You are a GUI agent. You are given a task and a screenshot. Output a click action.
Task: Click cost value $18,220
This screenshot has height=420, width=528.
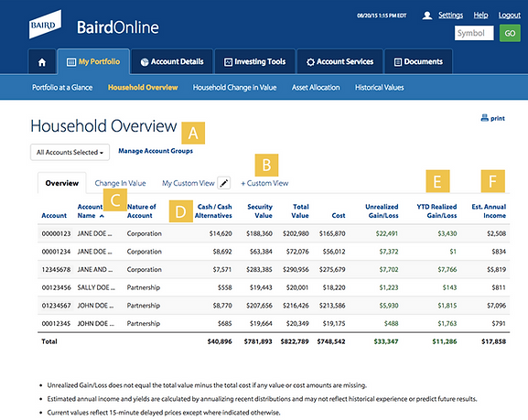[334, 287]
